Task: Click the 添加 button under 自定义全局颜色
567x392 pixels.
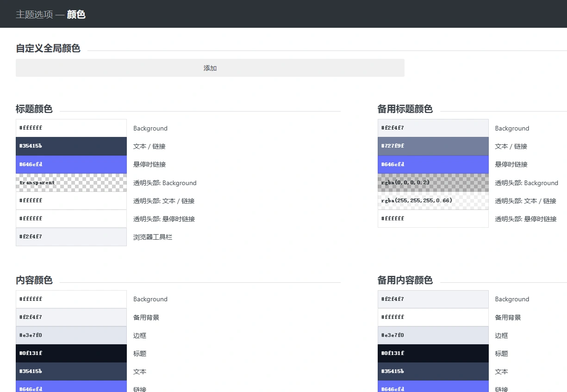Action: click(210, 68)
